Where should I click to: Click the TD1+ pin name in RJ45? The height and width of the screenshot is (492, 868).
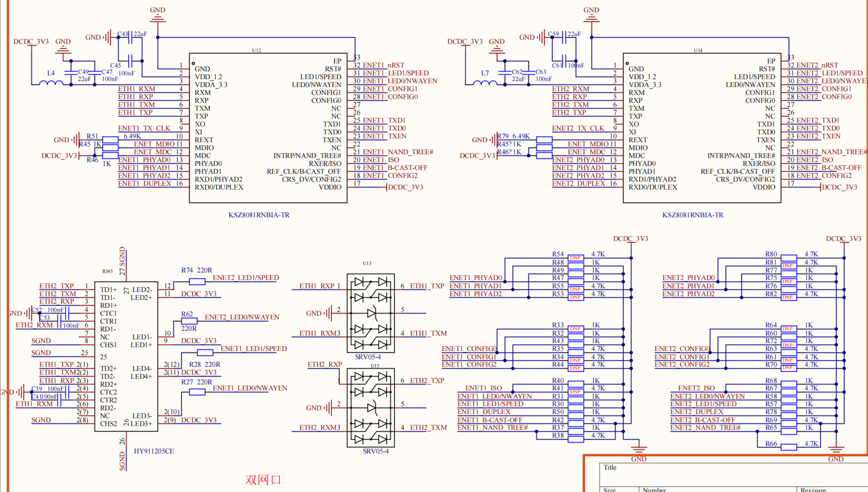tap(108, 290)
